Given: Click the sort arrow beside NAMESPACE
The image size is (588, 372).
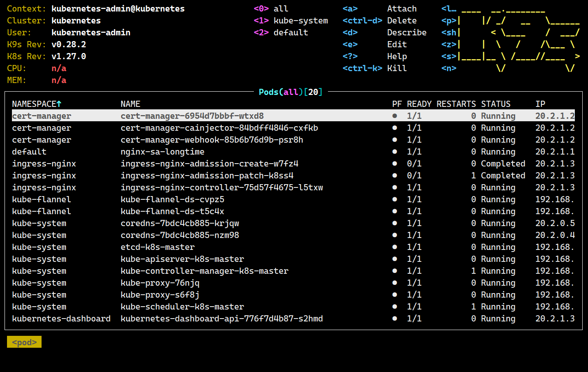Looking at the screenshot, I should click(59, 104).
